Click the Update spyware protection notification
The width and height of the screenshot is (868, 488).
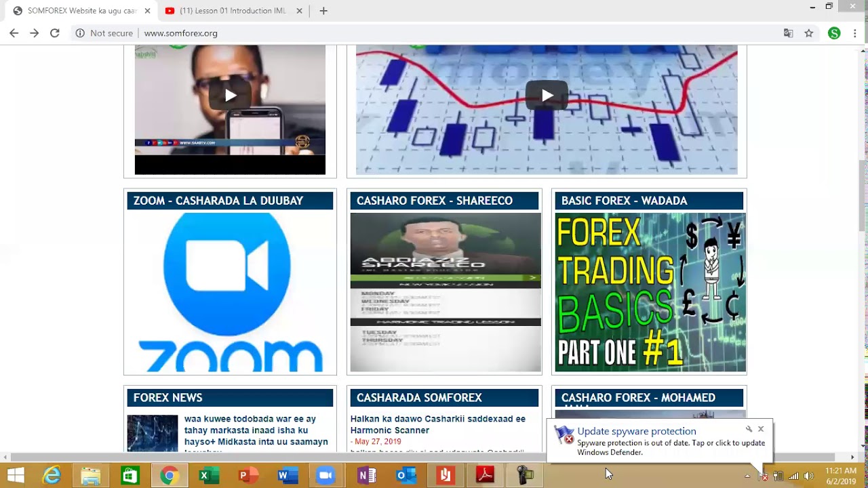(x=659, y=441)
